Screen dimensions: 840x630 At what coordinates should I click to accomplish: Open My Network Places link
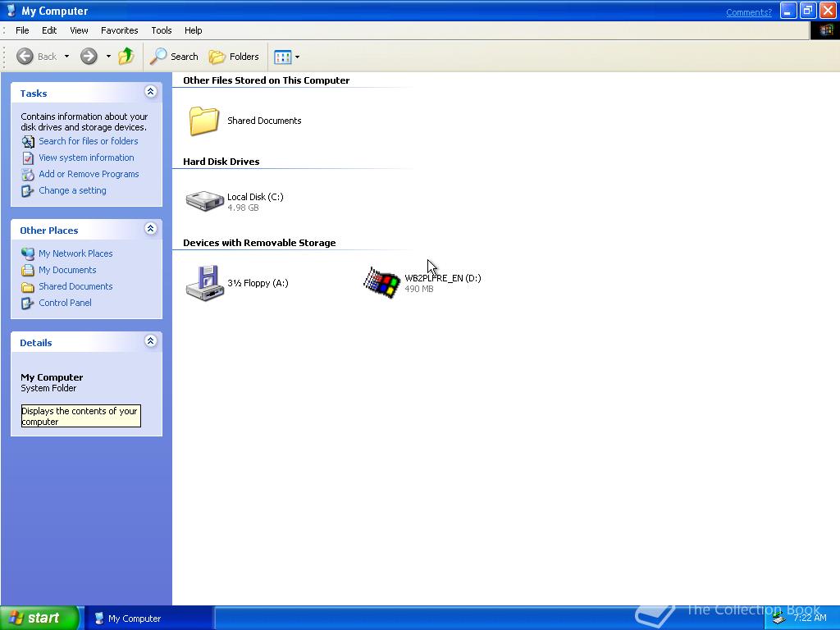click(75, 253)
